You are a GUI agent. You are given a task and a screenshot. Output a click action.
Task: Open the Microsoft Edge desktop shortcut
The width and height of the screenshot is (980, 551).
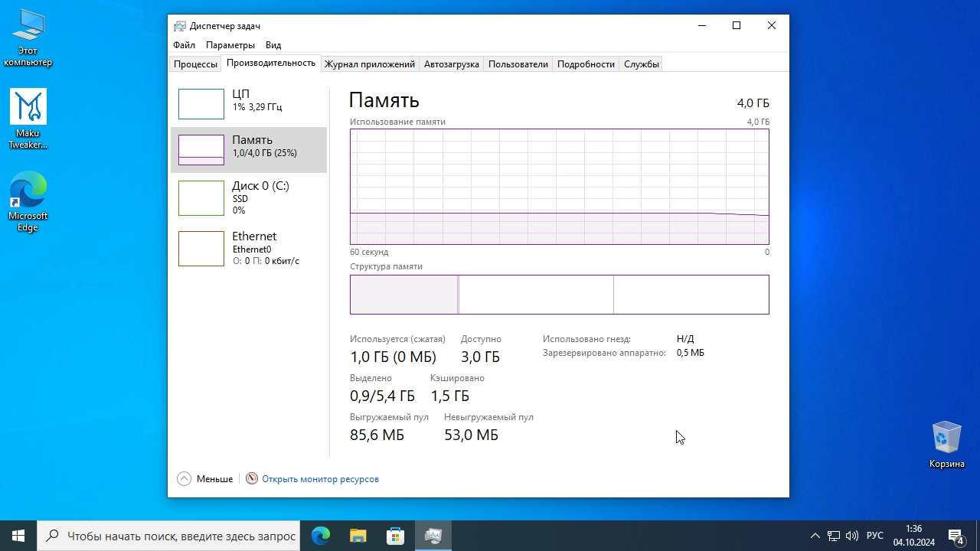[x=28, y=201]
